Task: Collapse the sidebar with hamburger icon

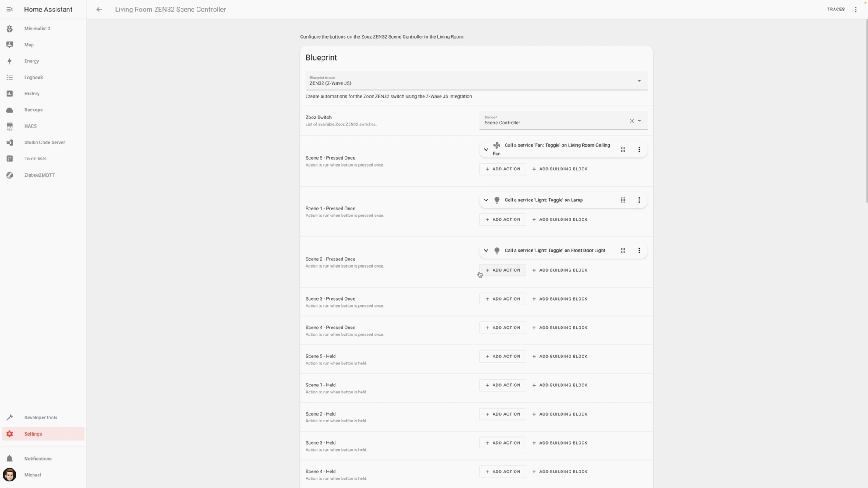Action: tap(10, 9)
